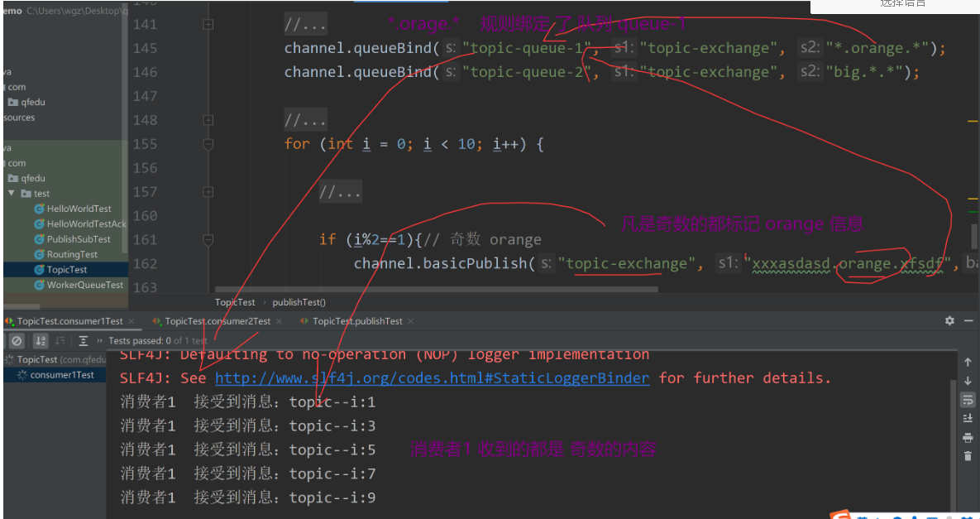The width and height of the screenshot is (980, 519).
Task: Click the basicPublish call on line 162
Action: point(444,263)
